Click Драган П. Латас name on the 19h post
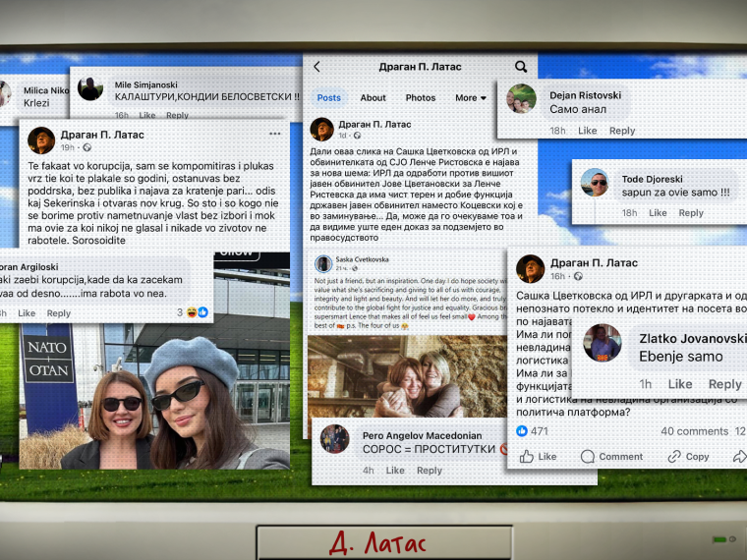This screenshot has height=560, width=747. pyautogui.click(x=102, y=135)
